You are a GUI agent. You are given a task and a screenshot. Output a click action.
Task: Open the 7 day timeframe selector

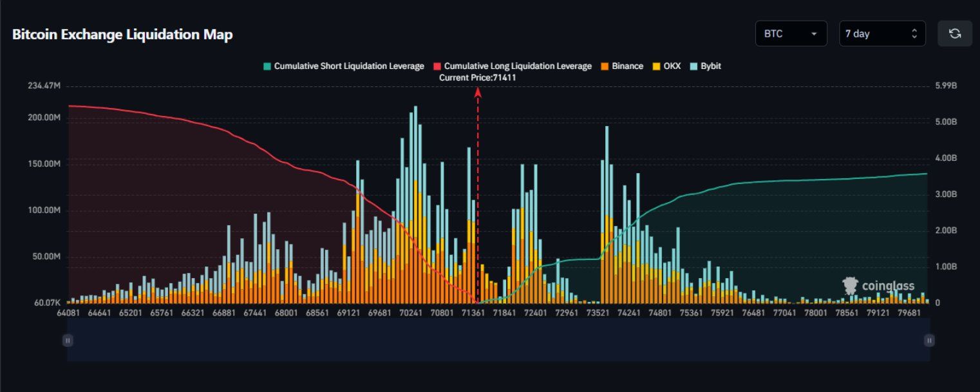[x=876, y=33]
